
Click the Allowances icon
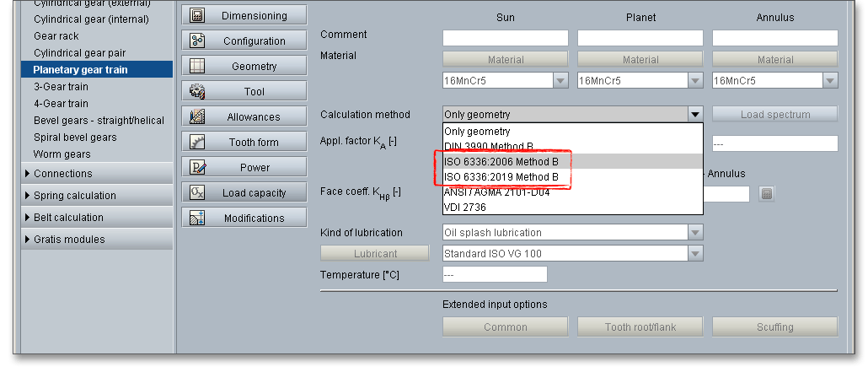[198, 116]
